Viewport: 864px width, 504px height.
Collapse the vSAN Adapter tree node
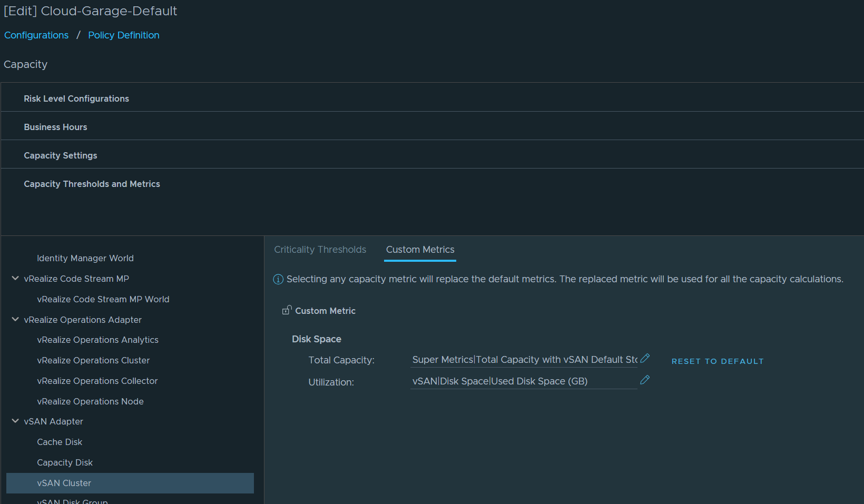pos(15,421)
